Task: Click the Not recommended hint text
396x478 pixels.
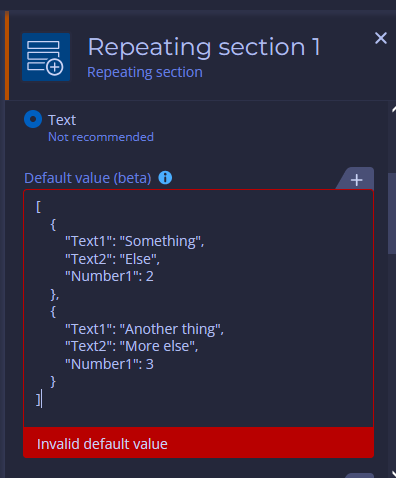Action: [x=101, y=137]
